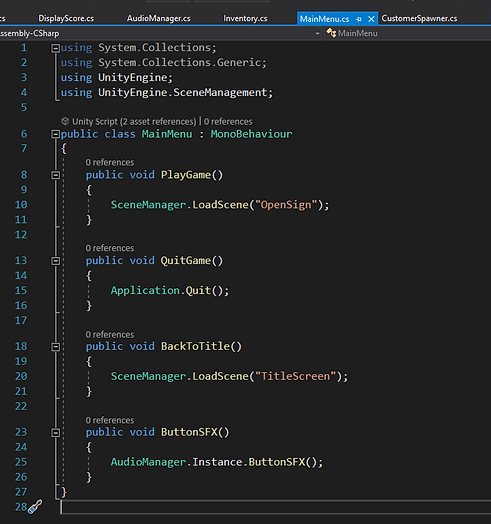
Task: Click the MainMenu class icon in navigation bar
Action: 331,33
